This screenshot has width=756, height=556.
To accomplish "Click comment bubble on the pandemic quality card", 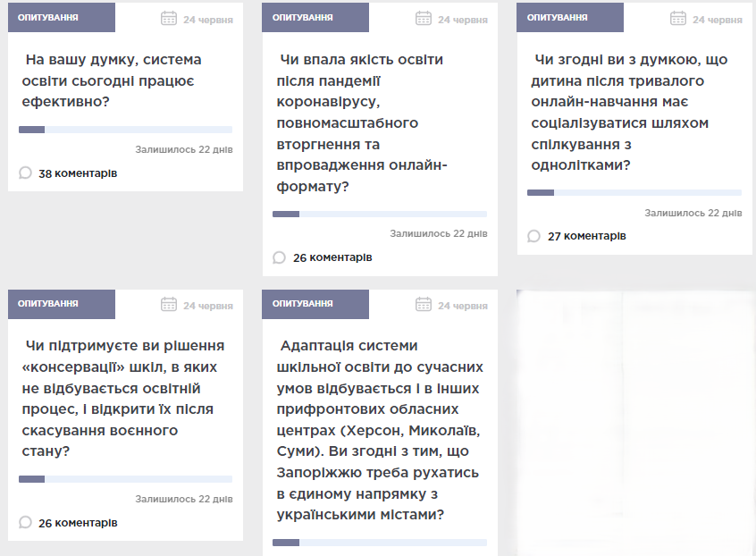I will pyautogui.click(x=279, y=257).
